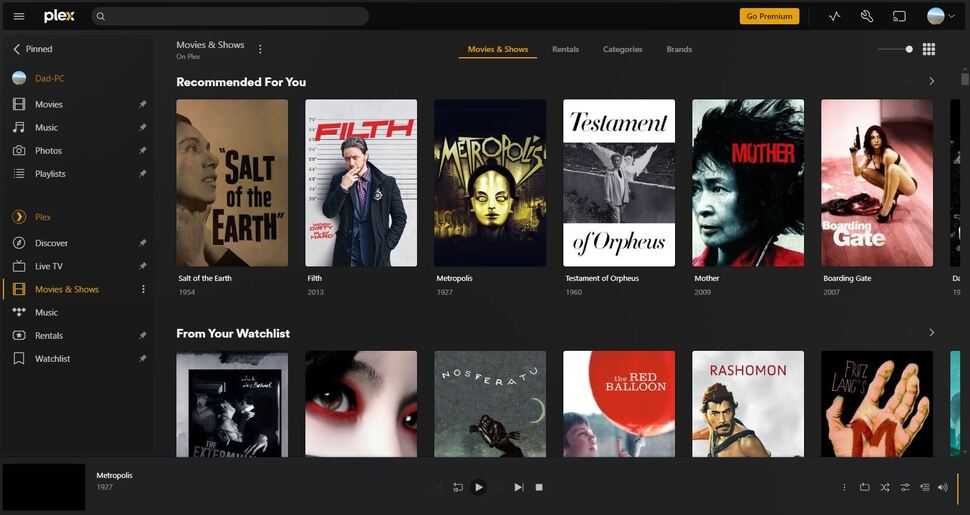Open the Red Balloon poster
The width and height of the screenshot is (970, 515).
coord(619,404)
